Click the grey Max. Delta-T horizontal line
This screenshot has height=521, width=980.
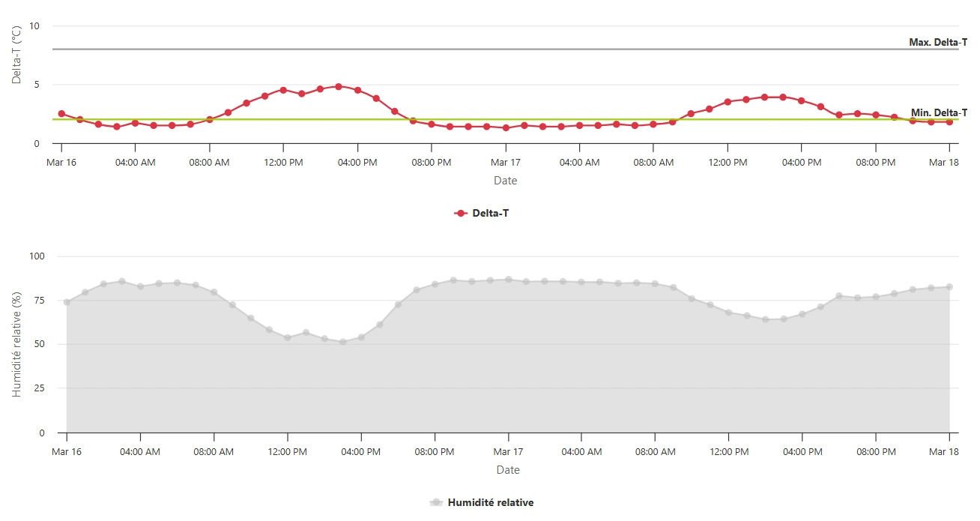[480, 49]
